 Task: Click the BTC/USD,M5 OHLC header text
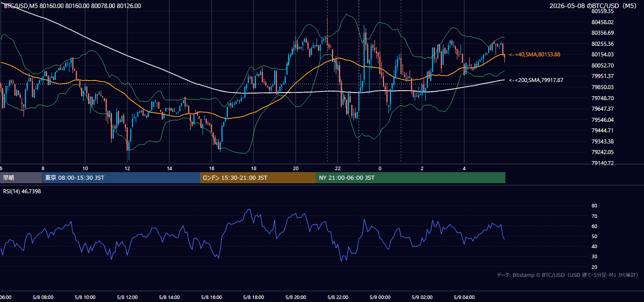(73, 6)
